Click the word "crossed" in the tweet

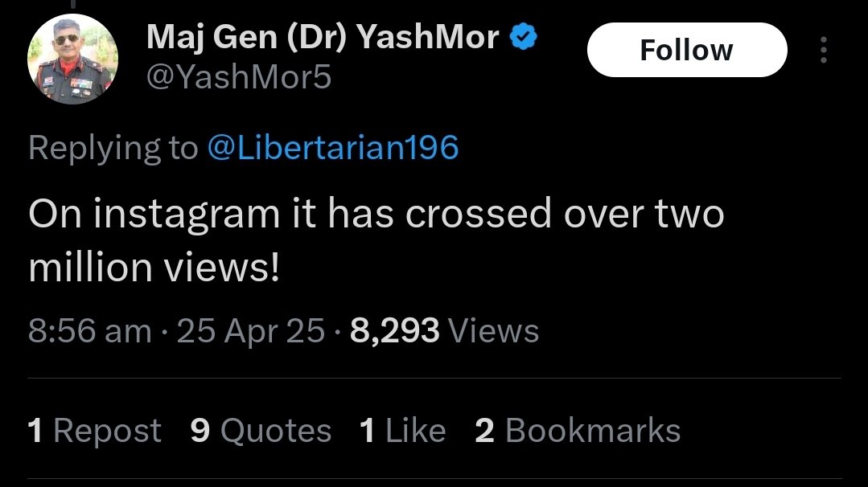click(x=479, y=215)
